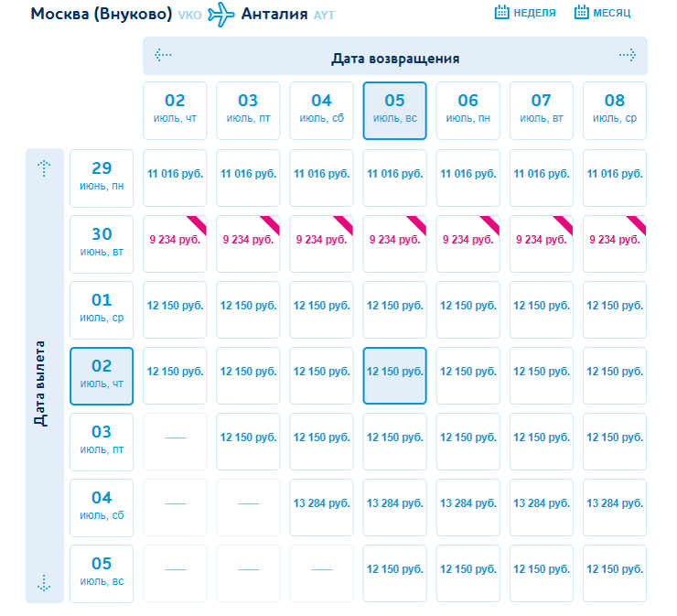This screenshot has height=616, width=677.
Task: Choose 12 150 руб. for 02 июль, return 07 июль
Action: (542, 376)
